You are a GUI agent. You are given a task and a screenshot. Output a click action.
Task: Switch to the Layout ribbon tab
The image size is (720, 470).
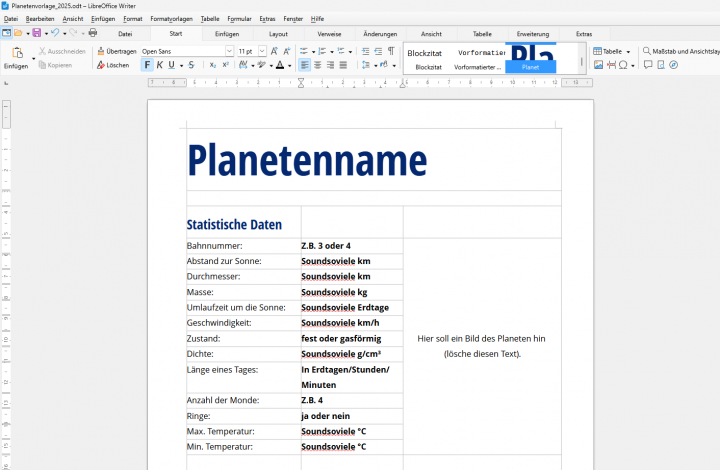(x=278, y=34)
